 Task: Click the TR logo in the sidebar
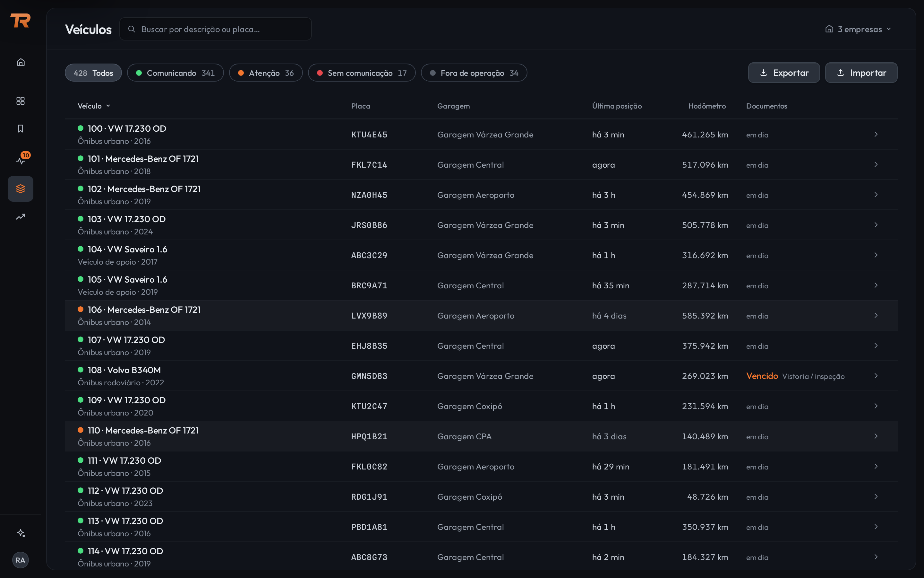click(21, 21)
